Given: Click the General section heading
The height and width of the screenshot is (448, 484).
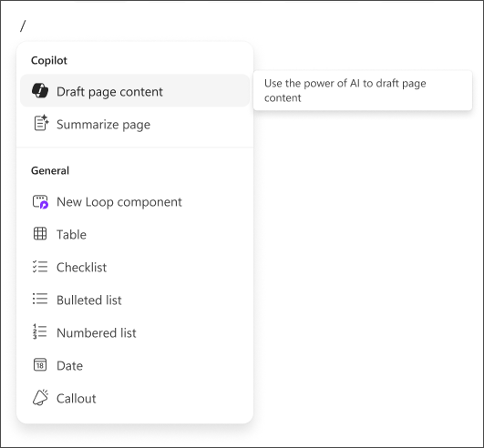Looking at the screenshot, I should click(50, 170).
